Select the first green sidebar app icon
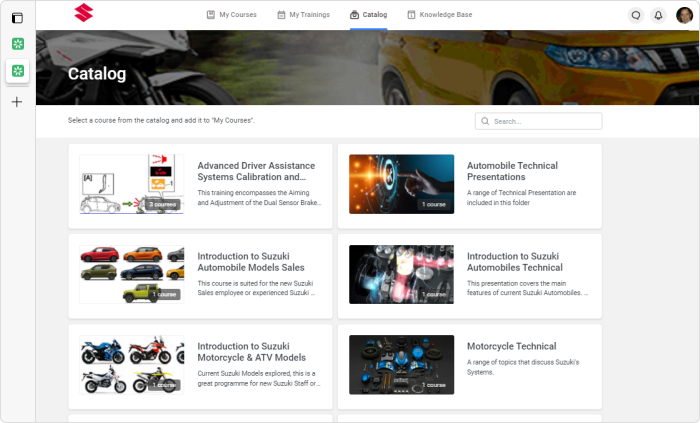Screen dimensions: 700x423 click(x=17, y=44)
